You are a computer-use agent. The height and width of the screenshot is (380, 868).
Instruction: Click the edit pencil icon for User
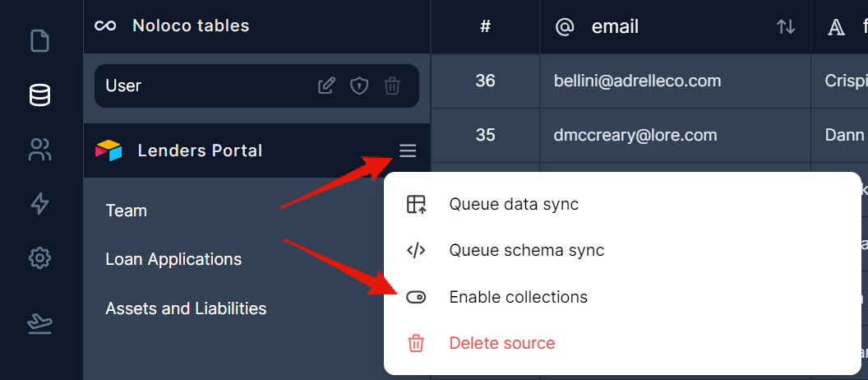(x=326, y=86)
